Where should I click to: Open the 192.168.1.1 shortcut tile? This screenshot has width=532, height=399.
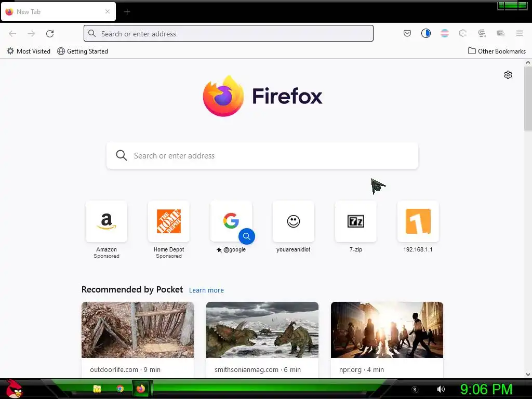(418, 221)
